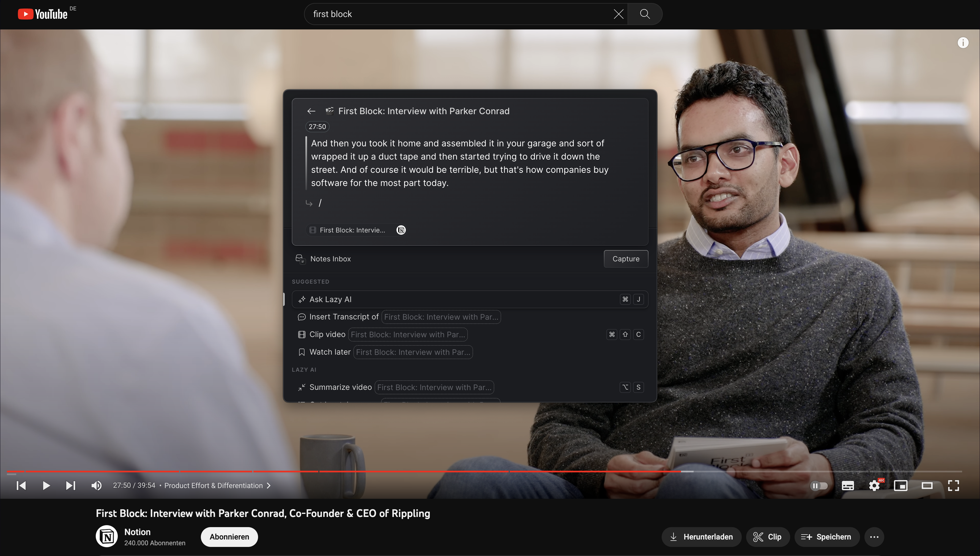Click the Clip video filmstrip icon

tap(301, 334)
